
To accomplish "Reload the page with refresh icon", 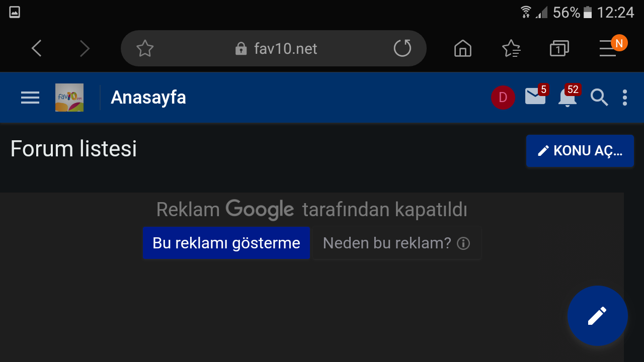I will point(403,48).
